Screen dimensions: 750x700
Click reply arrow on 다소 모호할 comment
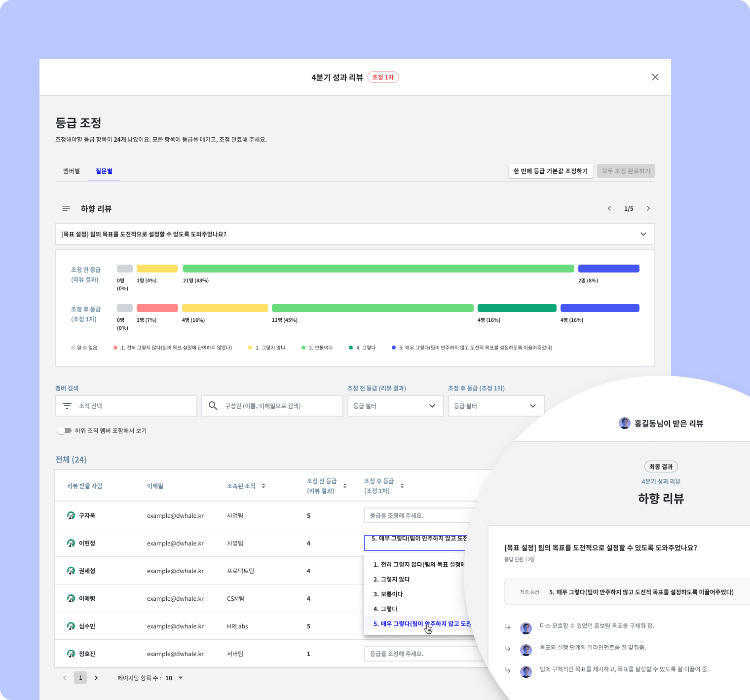pos(508,626)
